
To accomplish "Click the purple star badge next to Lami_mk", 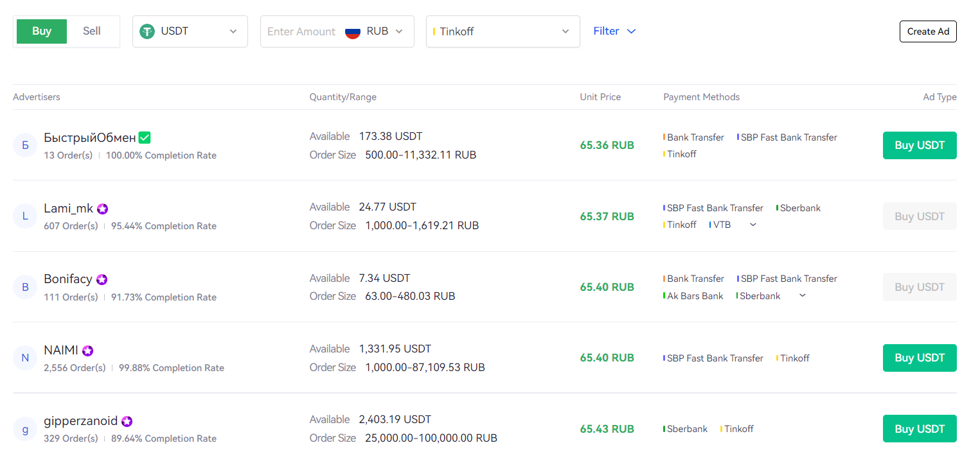I will (102, 209).
